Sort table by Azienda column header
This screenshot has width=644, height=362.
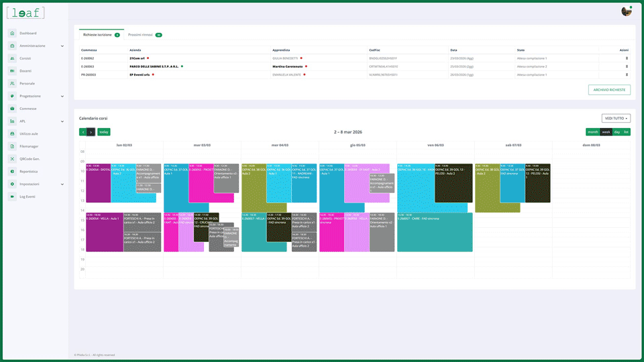pos(135,50)
